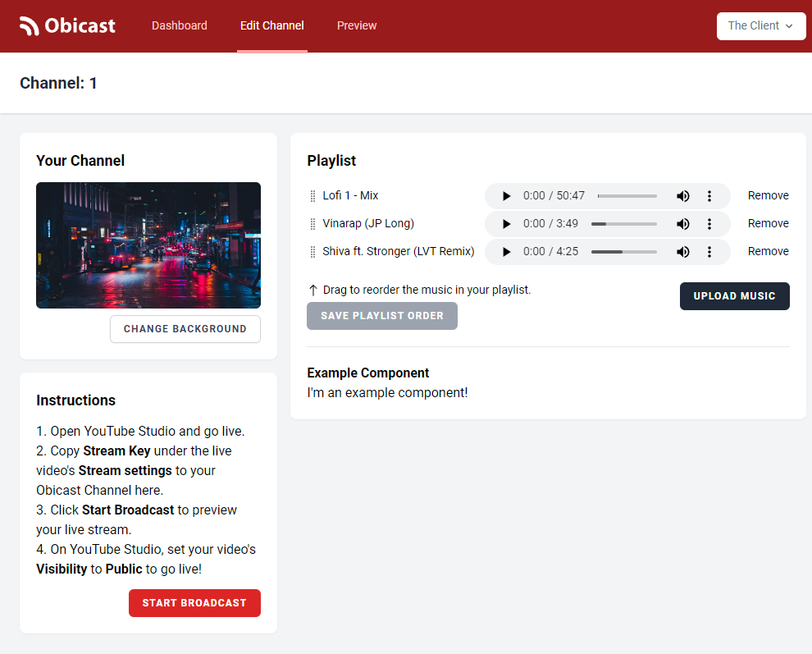Mute the Lofi 1 - Mix track
The width and height of the screenshot is (812, 654).
point(682,195)
